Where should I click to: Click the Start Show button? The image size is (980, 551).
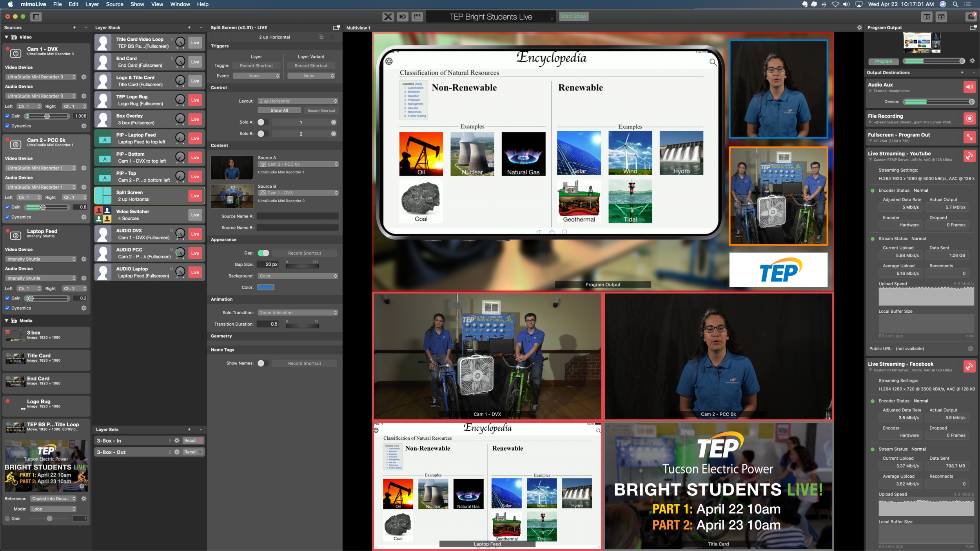coord(573,16)
